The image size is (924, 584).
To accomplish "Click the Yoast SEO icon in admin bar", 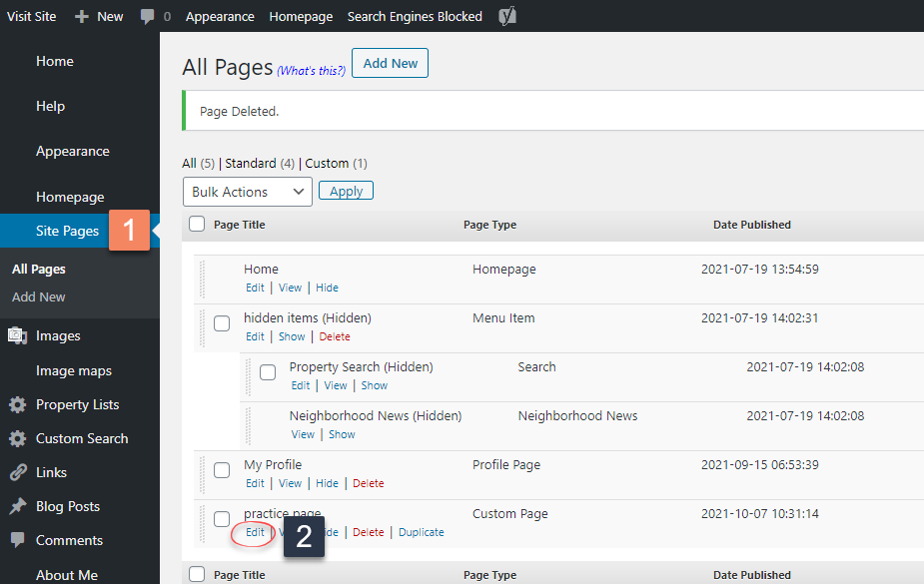I will click(x=507, y=16).
